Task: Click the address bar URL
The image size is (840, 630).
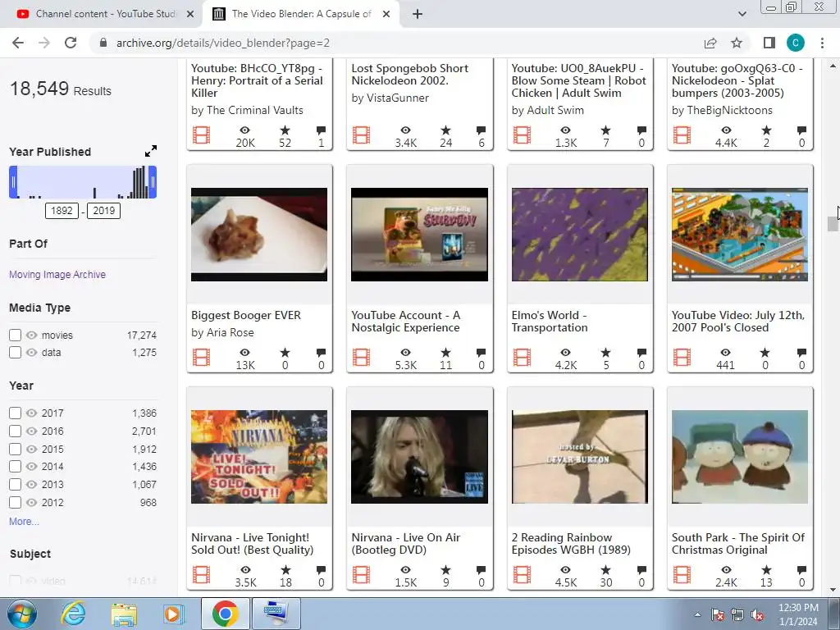Action: click(x=223, y=43)
